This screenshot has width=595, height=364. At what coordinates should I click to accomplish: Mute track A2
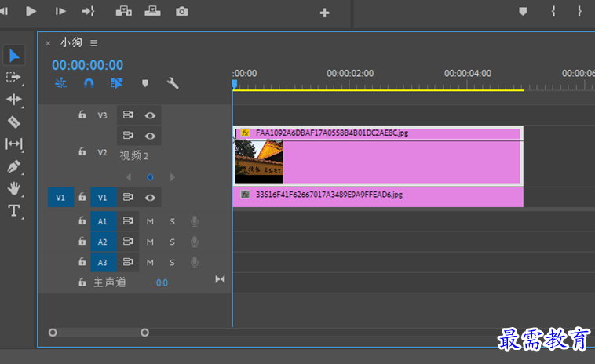pos(150,242)
